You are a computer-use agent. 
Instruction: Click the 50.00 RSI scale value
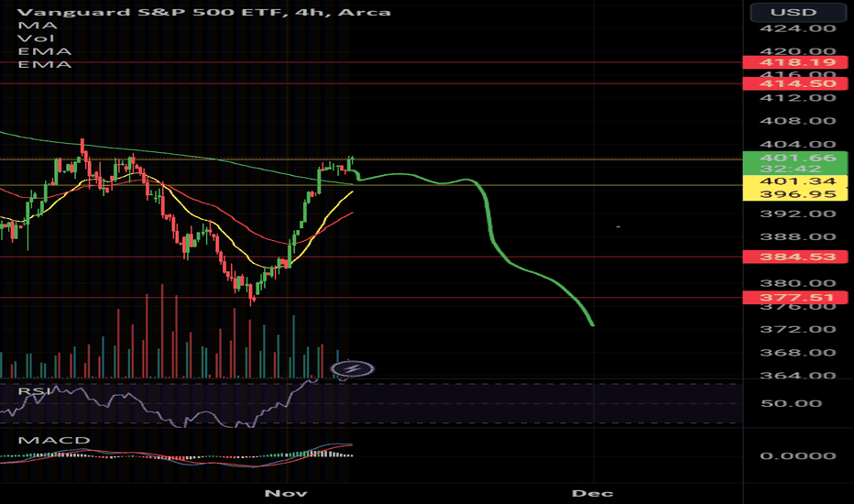click(791, 404)
